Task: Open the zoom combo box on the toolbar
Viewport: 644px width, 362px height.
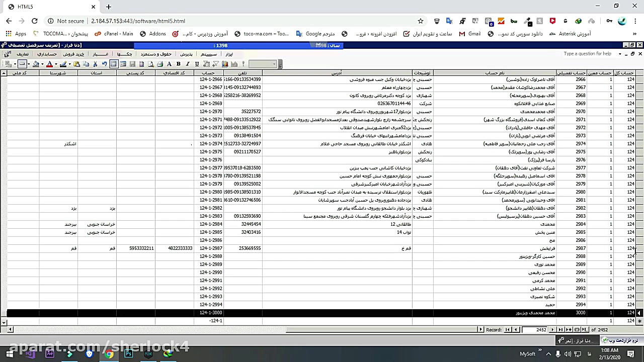Action: 262,64
